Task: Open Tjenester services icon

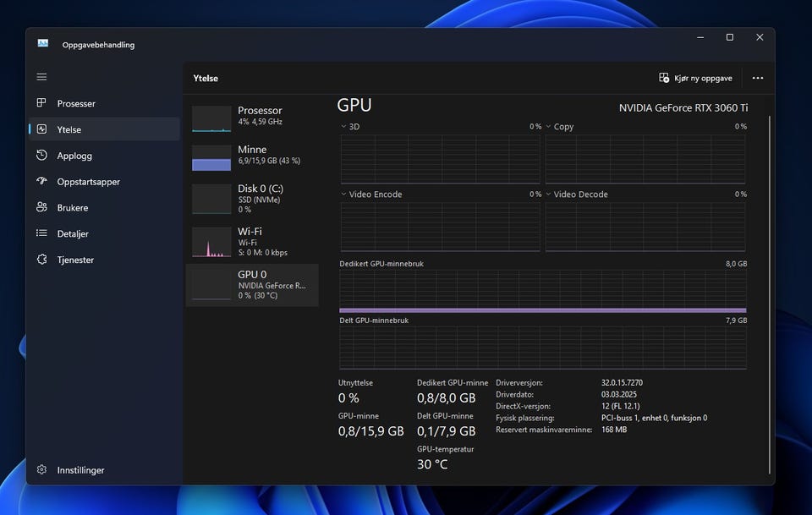Action: [41, 260]
